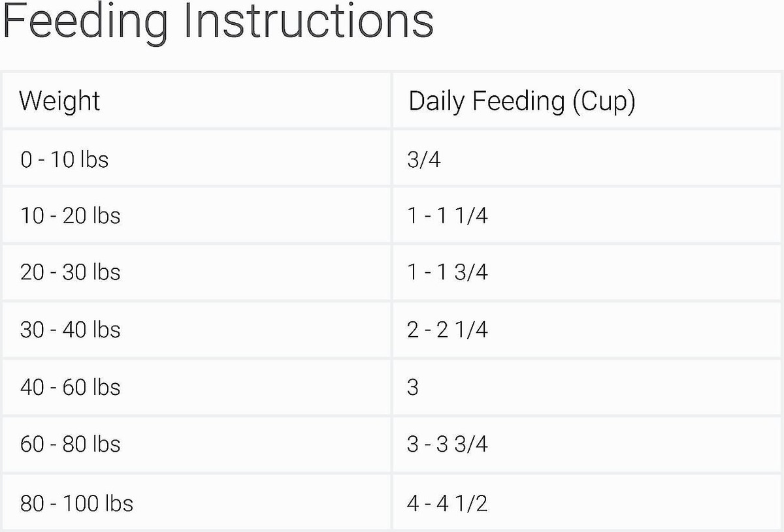Select the '0 - 10 lbs' weight cell
Viewport: 784px width, 532px height.
(x=64, y=159)
